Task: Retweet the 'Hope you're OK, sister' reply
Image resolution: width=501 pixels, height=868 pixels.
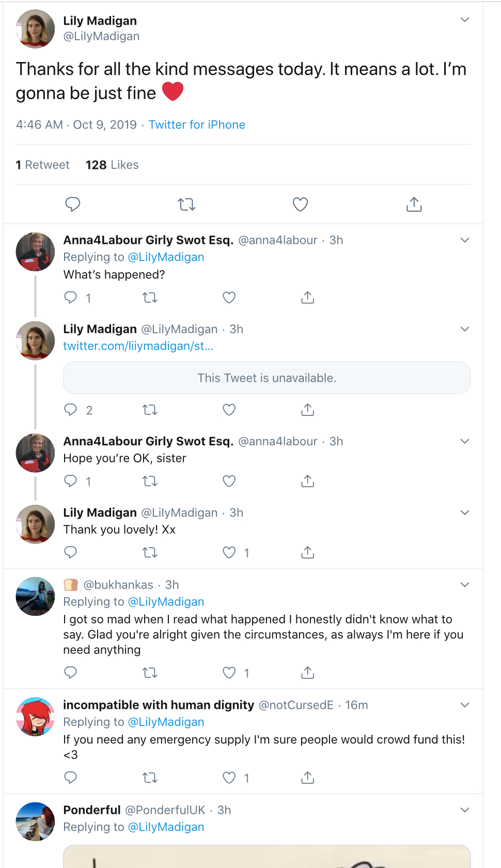Action: coord(150,481)
